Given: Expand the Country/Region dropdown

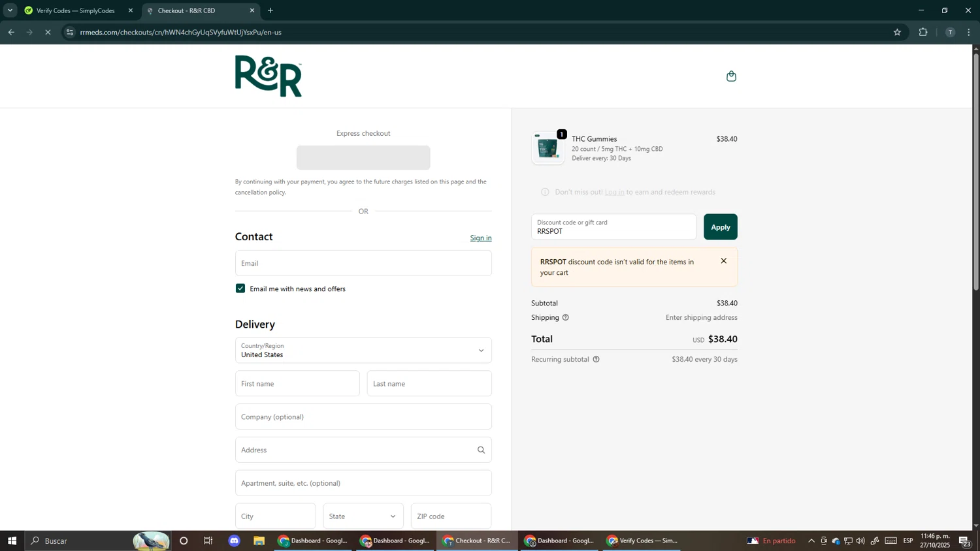Looking at the screenshot, I should pyautogui.click(x=363, y=351).
